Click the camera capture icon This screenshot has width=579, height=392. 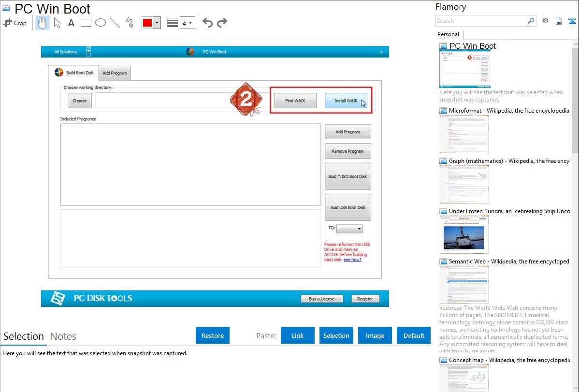click(545, 21)
